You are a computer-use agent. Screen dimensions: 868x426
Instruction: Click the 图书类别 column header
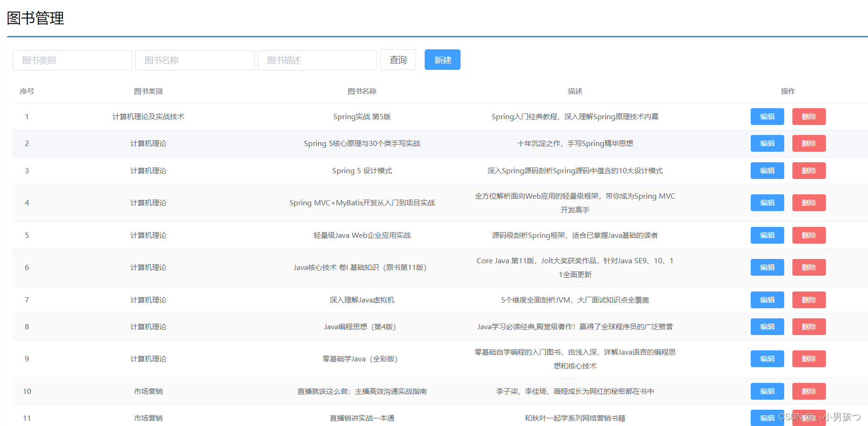(148, 91)
